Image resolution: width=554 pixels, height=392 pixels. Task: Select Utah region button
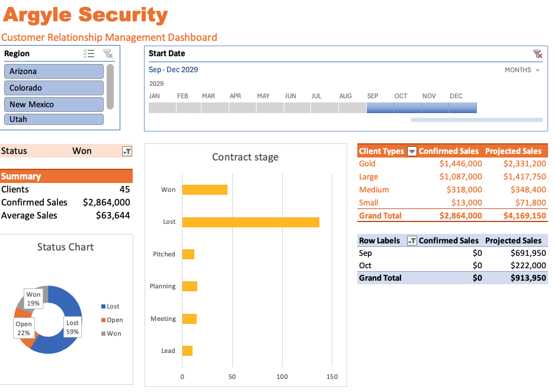click(x=54, y=119)
